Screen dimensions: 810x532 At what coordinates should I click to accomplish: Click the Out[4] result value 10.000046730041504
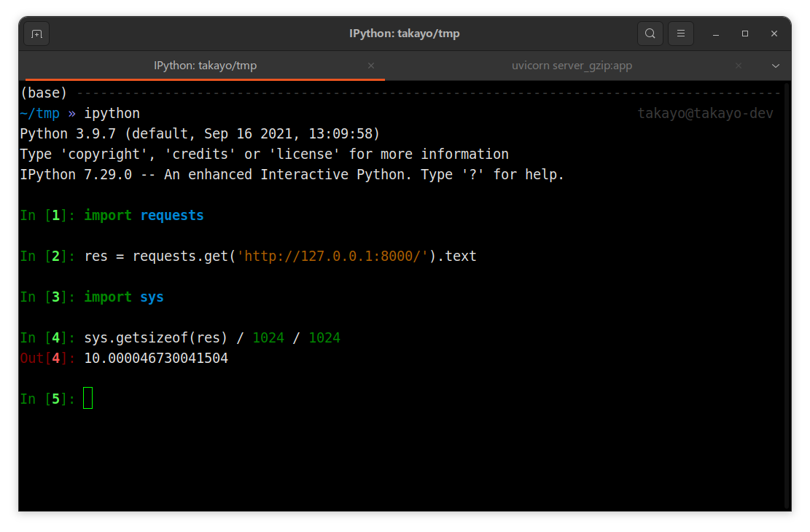coord(156,359)
